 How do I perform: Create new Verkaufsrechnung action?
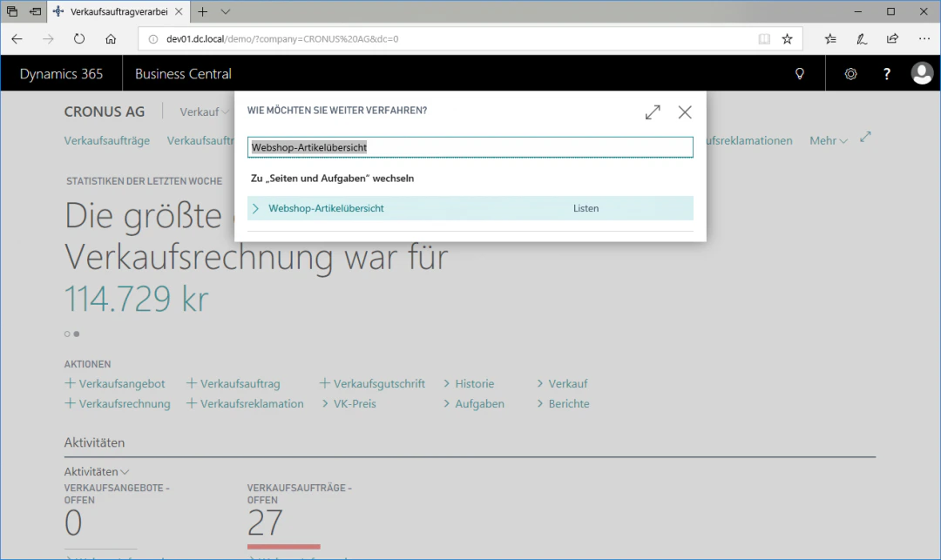click(117, 403)
